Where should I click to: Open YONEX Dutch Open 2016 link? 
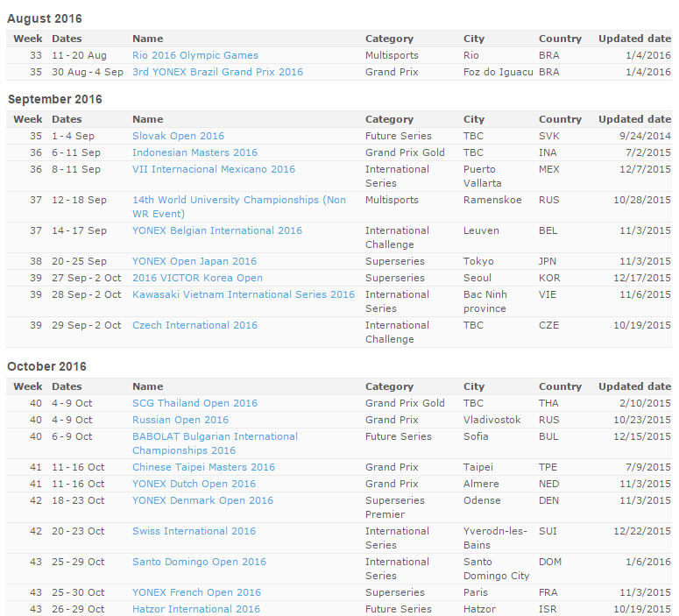(194, 484)
